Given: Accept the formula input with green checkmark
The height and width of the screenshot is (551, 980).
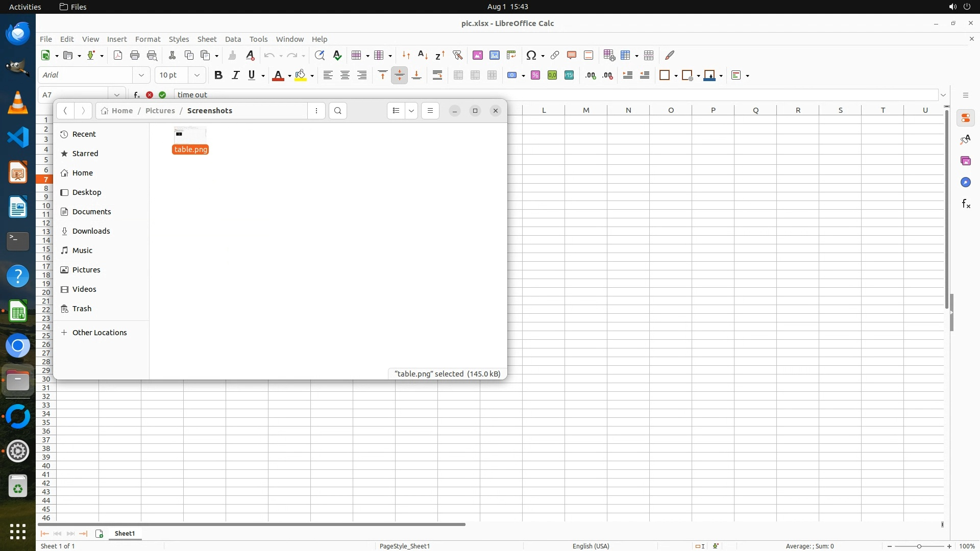Looking at the screenshot, I should 162,95.
